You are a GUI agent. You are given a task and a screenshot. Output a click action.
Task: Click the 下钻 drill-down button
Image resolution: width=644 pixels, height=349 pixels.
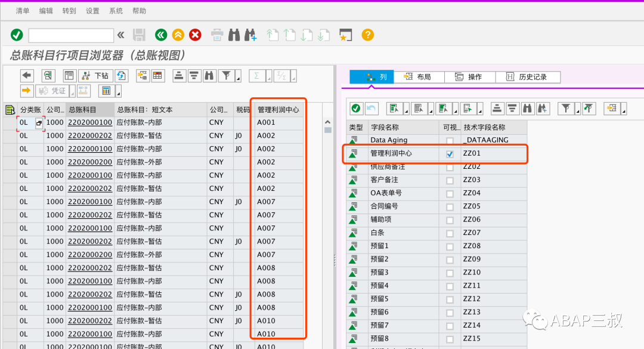coord(95,76)
